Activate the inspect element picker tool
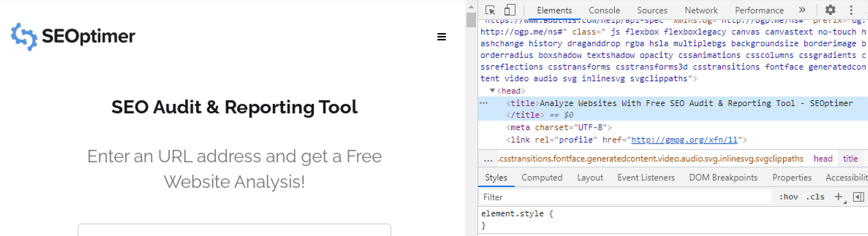The image size is (868, 236). pyautogui.click(x=490, y=10)
